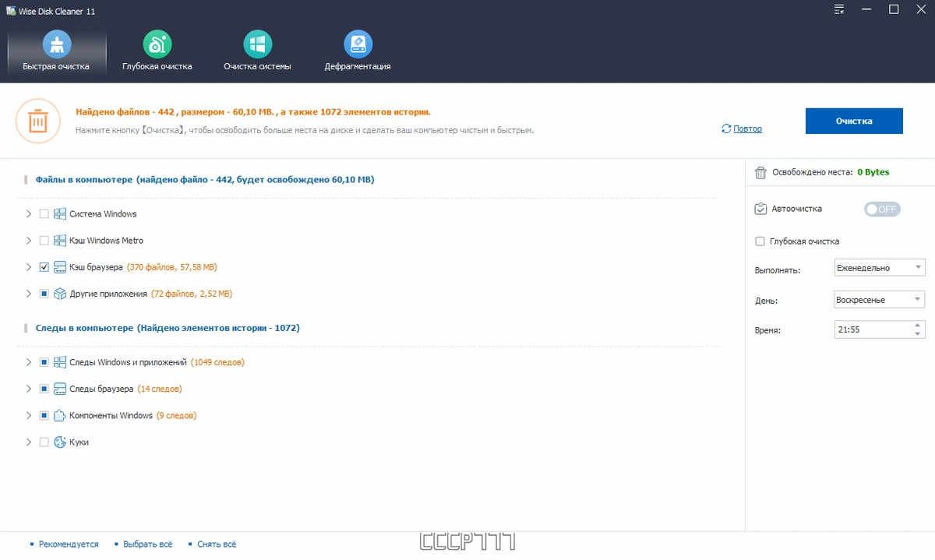Click the Следы в компьютере section heading
Screen dimensions: 935x560
pyautogui.click(x=168, y=328)
